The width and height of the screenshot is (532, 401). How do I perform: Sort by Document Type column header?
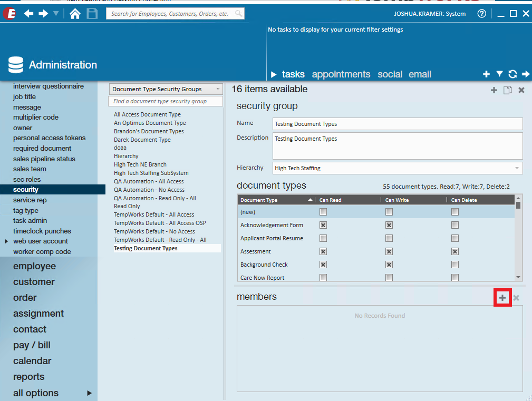point(276,200)
